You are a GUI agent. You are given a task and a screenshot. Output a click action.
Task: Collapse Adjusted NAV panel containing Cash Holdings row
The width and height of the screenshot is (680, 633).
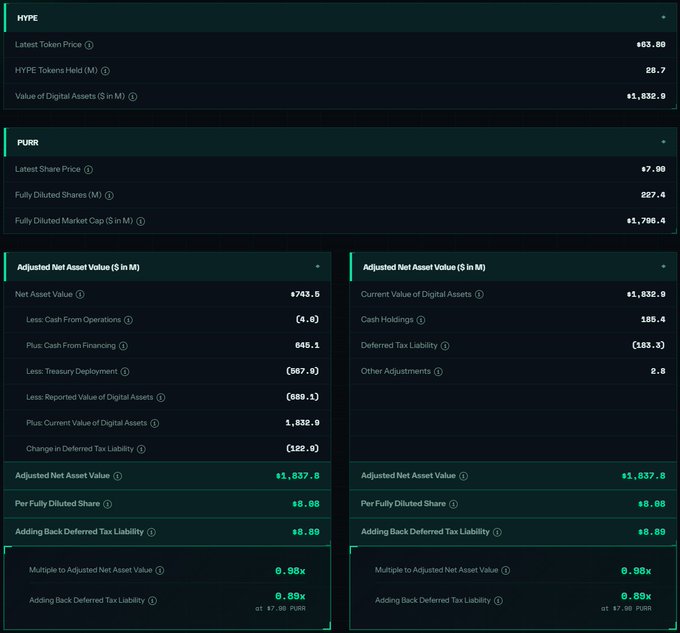[663, 267]
